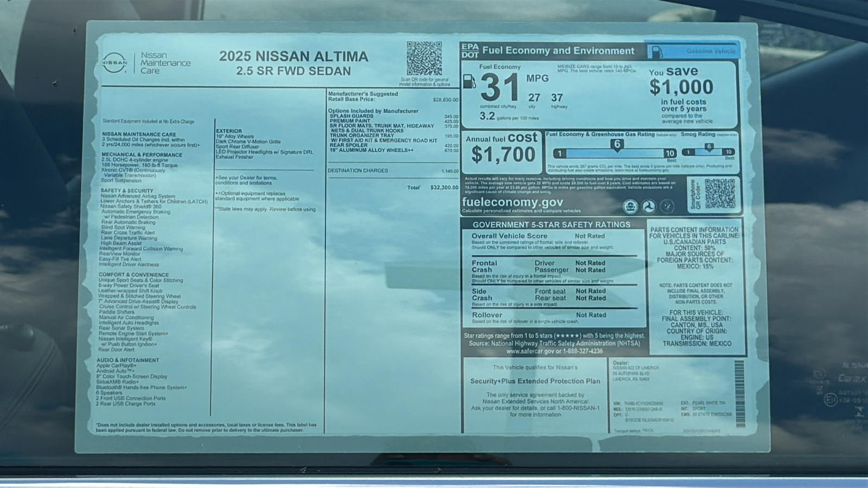Viewport: 868px width, 488px height.
Task: Click the Smog Rating scale marker
Action: pyautogui.click(x=709, y=146)
